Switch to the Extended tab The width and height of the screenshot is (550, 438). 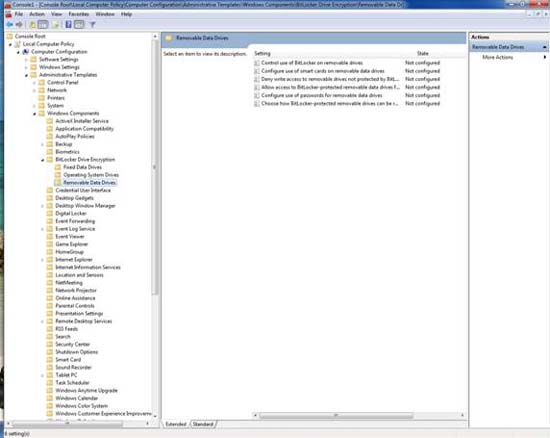(x=176, y=424)
